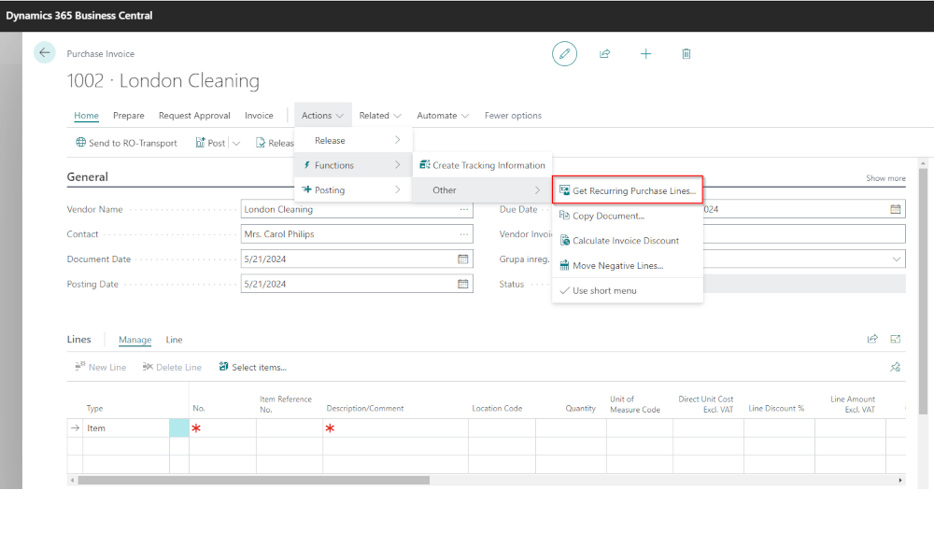Click the Lines share icon
Viewport: 934px width, 560px height.
click(872, 339)
